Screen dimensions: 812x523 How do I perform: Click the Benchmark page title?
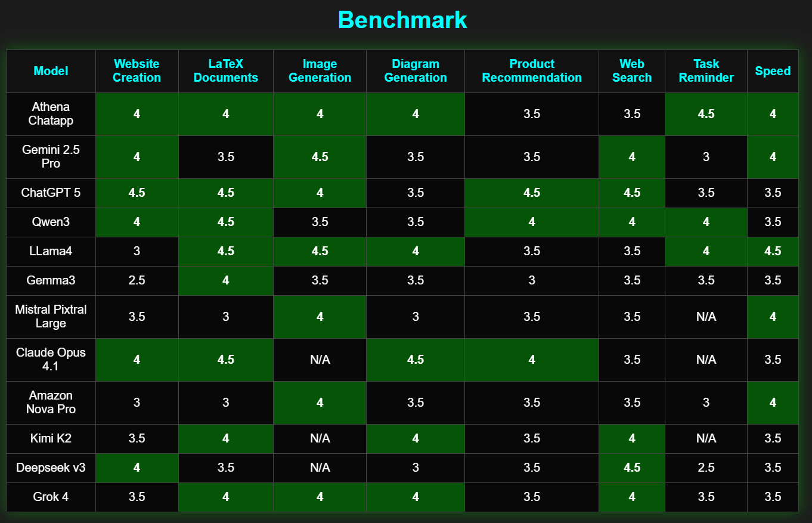402,20
